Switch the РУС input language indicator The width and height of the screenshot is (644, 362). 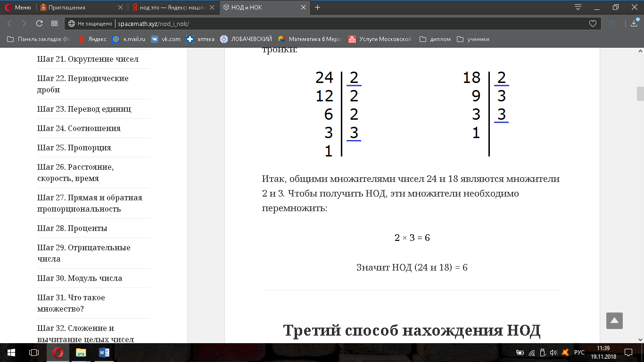(579, 353)
